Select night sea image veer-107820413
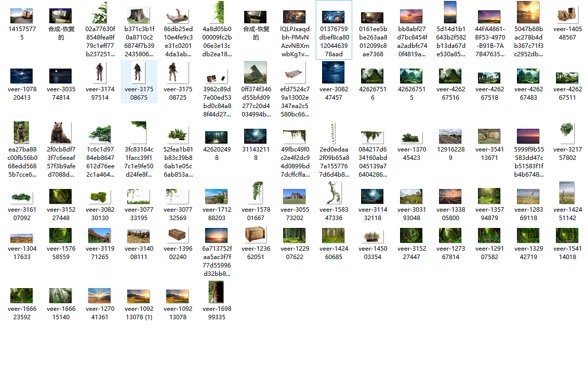This screenshot has height=375, width=588. coord(22,76)
